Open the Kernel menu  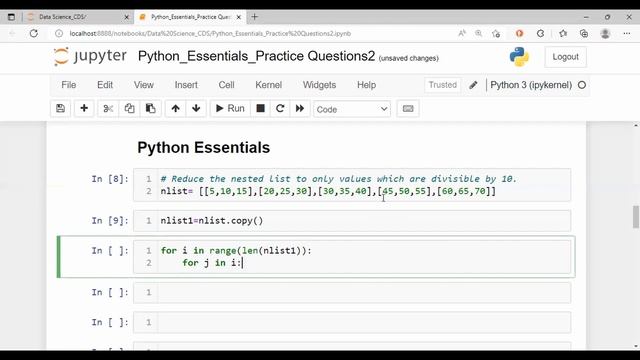(269, 85)
